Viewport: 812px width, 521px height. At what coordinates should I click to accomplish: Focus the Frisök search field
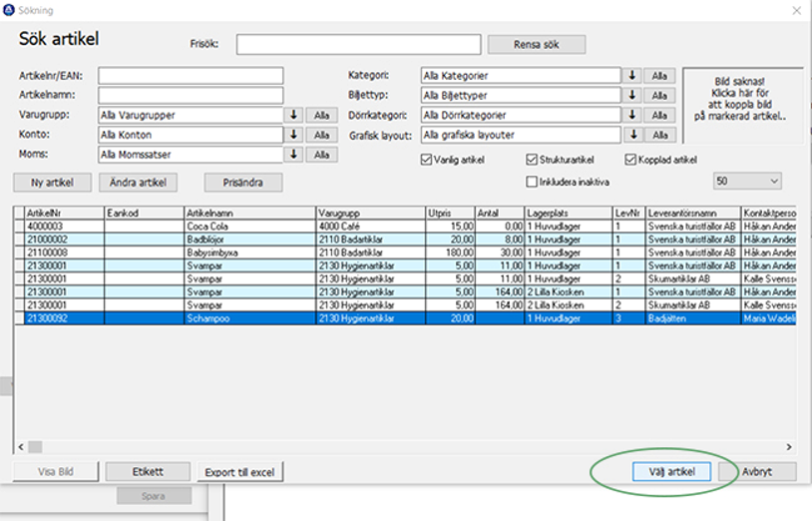coord(358,45)
